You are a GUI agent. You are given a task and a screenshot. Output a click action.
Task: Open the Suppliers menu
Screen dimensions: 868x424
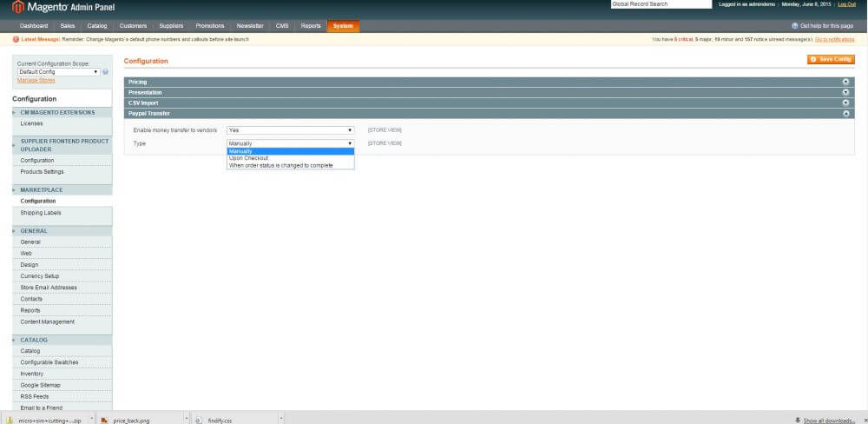point(171,26)
